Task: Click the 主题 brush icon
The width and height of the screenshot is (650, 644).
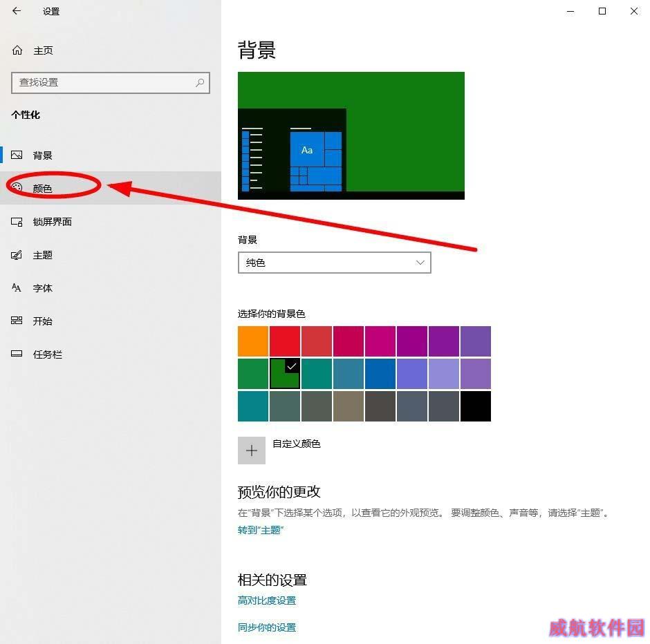Action: [17, 255]
